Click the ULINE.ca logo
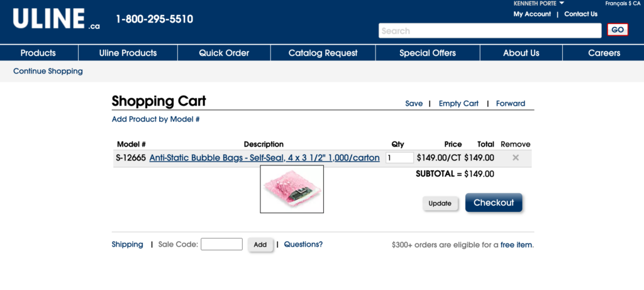644x290 pixels. (x=56, y=19)
